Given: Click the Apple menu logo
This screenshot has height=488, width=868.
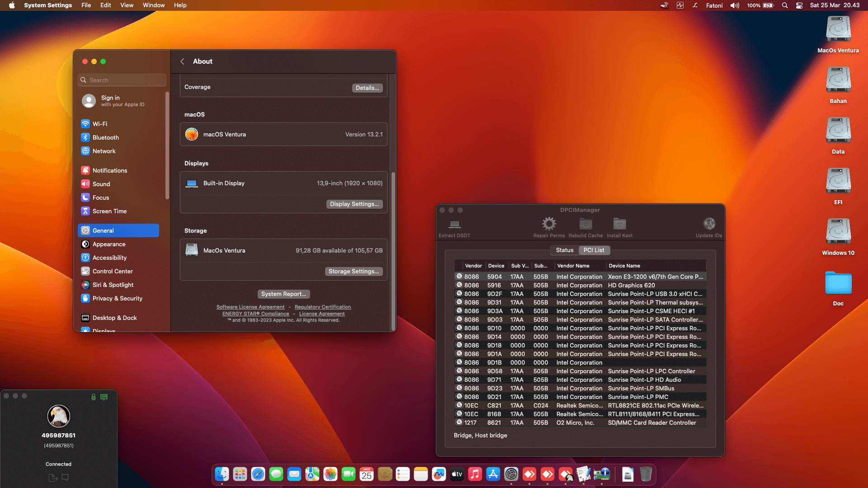Looking at the screenshot, I should 12,5.
